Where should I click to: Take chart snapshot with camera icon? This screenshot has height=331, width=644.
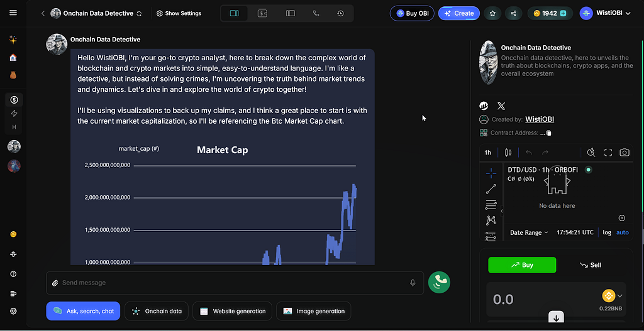click(625, 153)
